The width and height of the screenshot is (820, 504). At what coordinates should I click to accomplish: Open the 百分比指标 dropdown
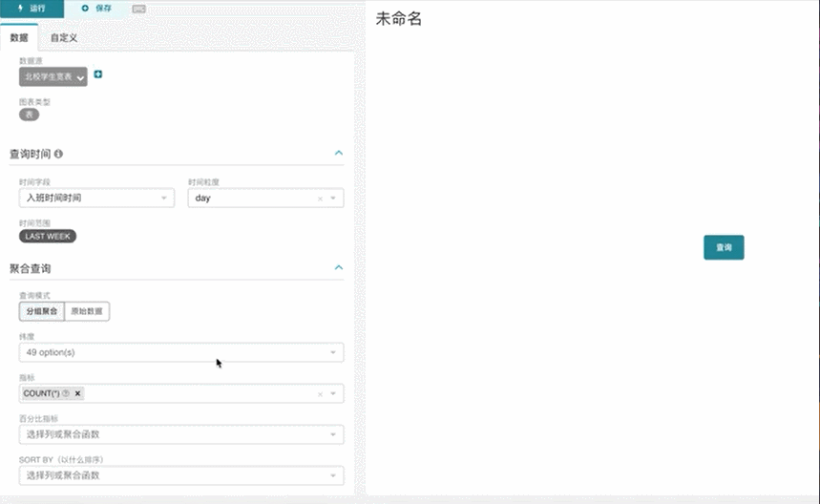[x=181, y=434]
